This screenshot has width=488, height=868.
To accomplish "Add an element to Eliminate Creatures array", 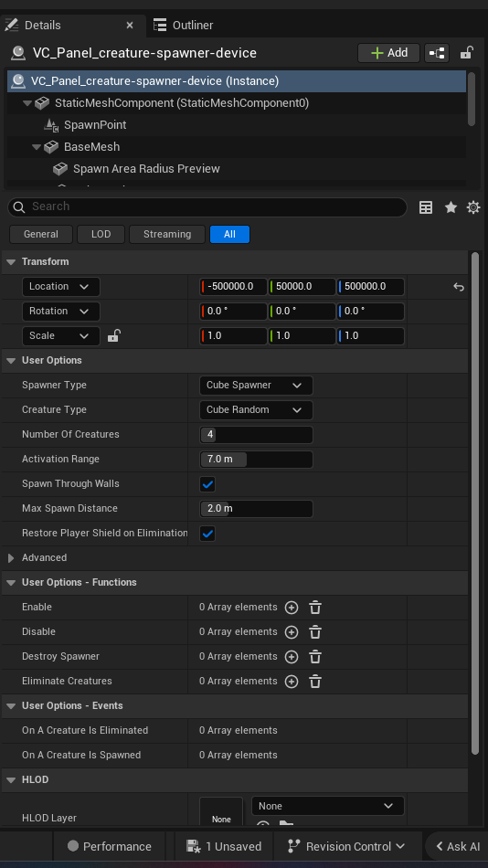I will pyautogui.click(x=292, y=682).
